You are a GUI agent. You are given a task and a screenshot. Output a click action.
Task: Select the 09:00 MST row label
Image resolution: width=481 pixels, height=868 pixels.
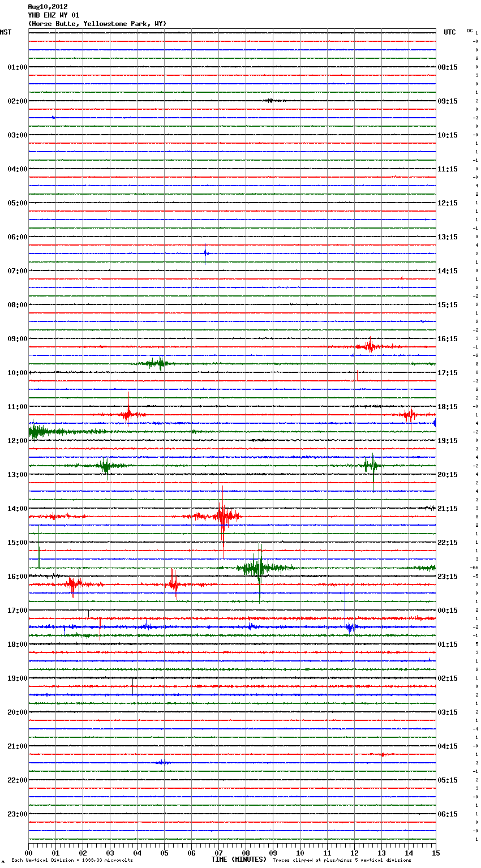pyautogui.click(x=17, y=339)
